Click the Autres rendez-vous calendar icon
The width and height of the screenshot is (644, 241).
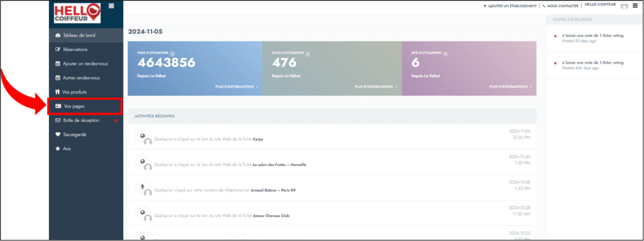(x=57, y=78)
